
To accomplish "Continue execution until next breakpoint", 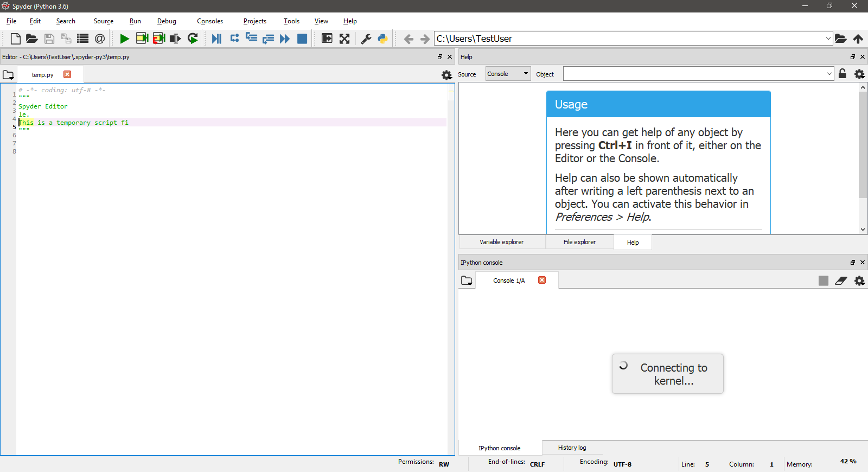I will (x=285, y=39).
